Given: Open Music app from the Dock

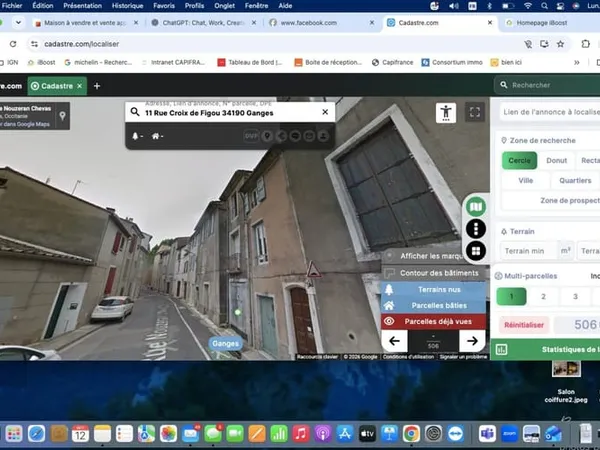Looking at the screenshot, I should pos(301,434).
